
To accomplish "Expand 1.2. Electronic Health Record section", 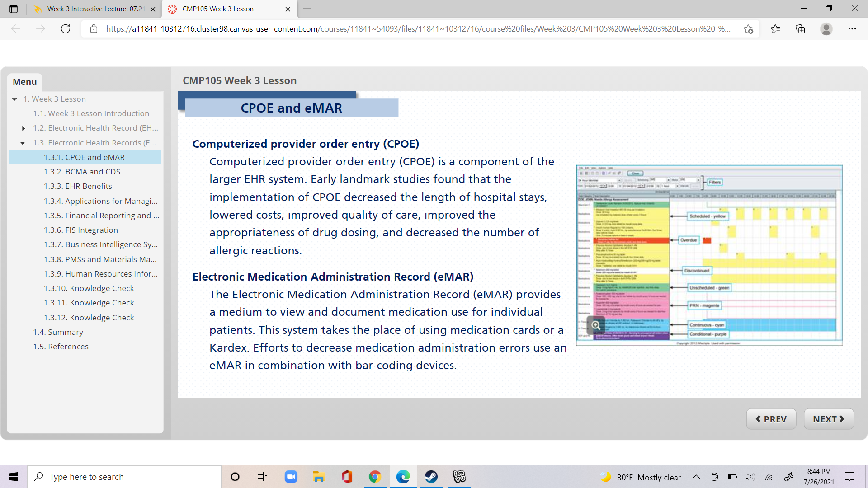I will click(23, 128).
